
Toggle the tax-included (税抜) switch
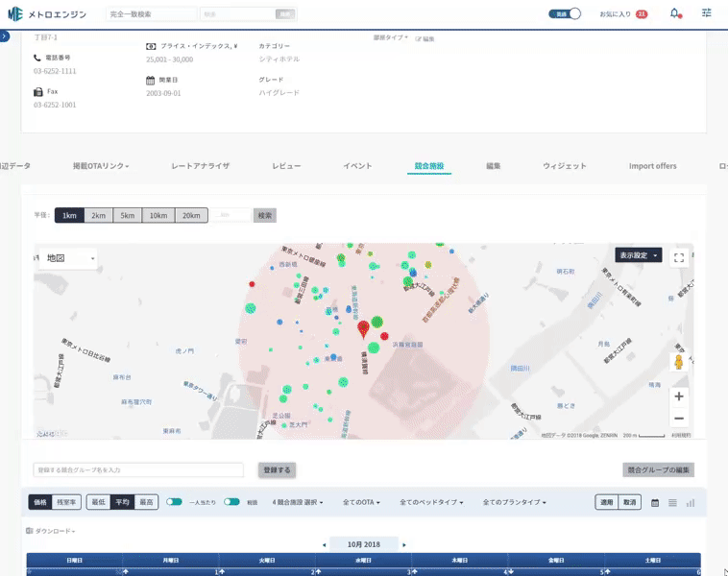[x=231, y=502]
